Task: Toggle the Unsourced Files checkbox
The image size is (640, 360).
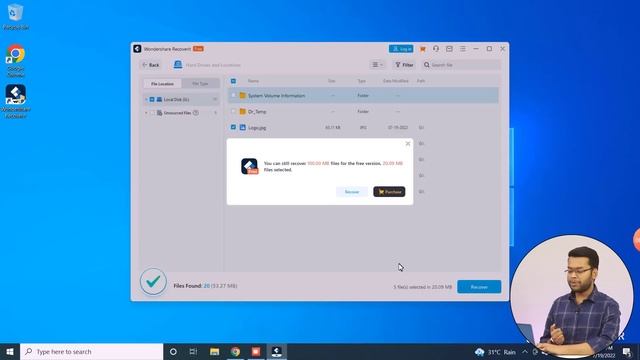Action: click(152, 113)
